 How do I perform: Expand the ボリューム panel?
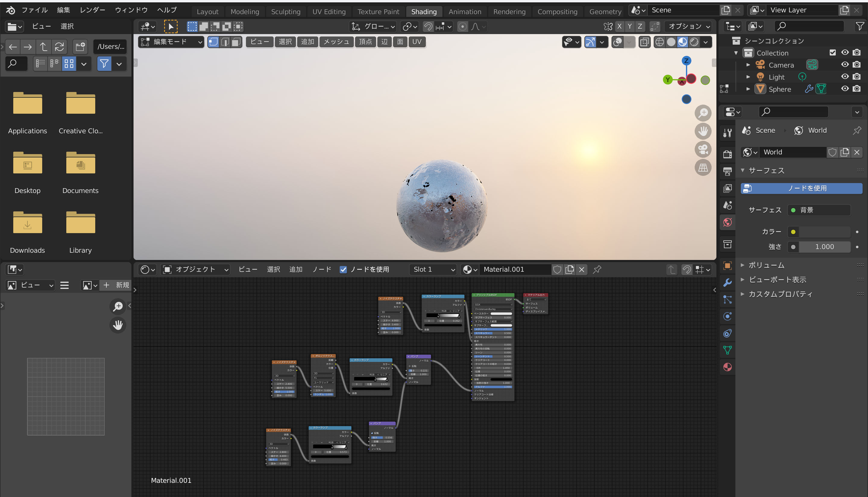pyautogui.click(x=766, y=265)
